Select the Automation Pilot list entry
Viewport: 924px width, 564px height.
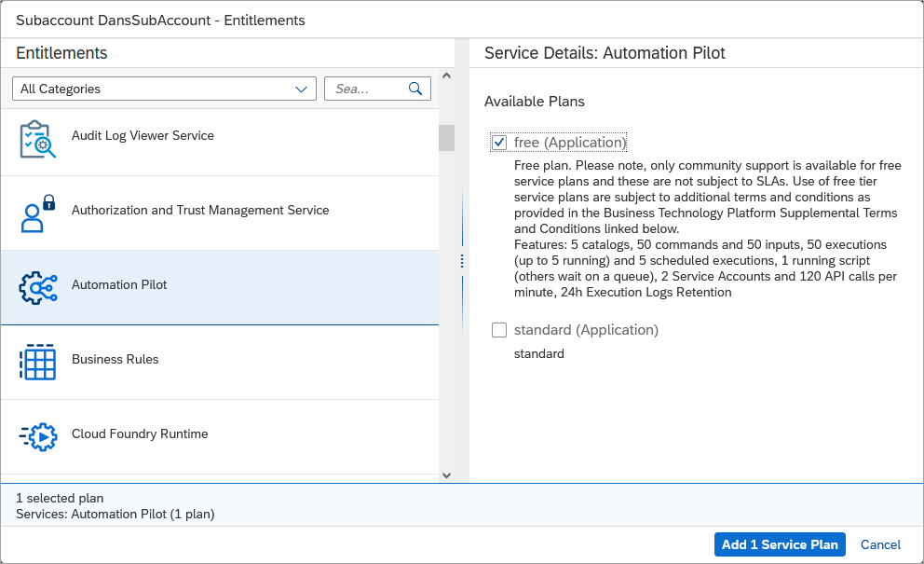click(x=220, y=288)
